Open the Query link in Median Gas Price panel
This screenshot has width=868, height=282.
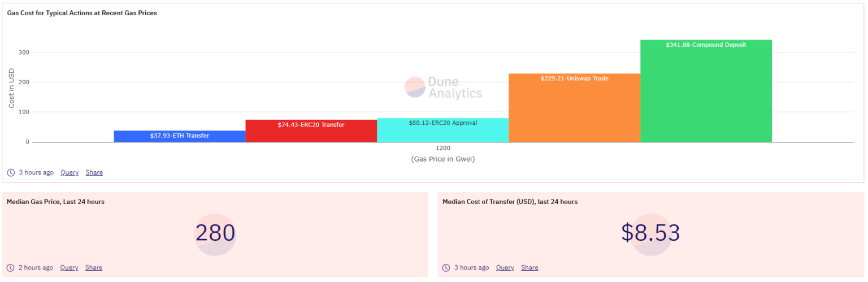click(69, 267)
